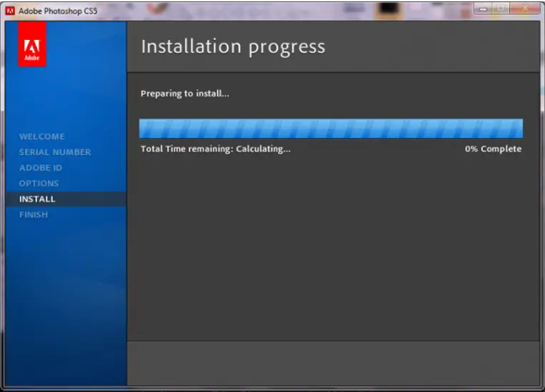Click the blue installation progress bar
The height and width of the screenshot is (392, 545).
click(331, 129)
